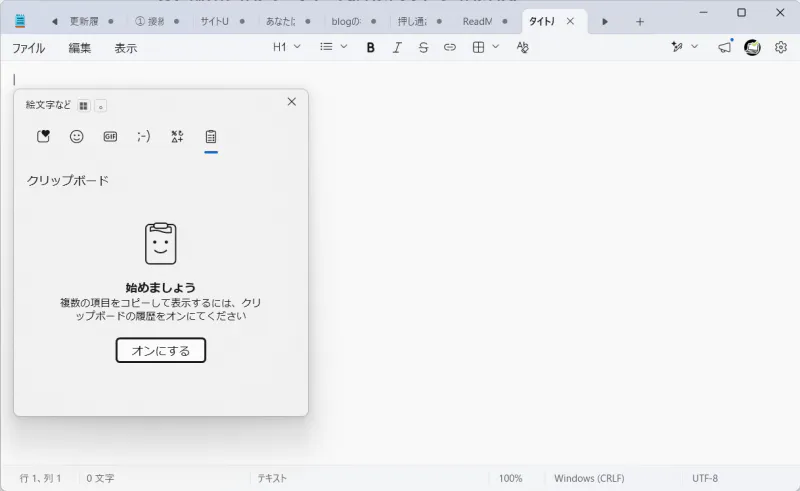This screenshot has height=491, width=800.
Task: Open the 編集 menu
Action: [80, 48]
